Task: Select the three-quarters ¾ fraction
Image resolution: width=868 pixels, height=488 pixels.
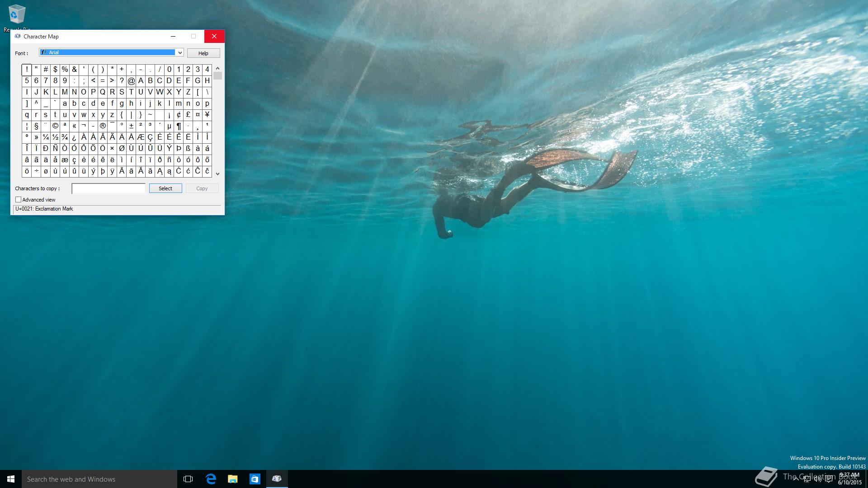Action: pyautogui.click(x=65, y=137)
